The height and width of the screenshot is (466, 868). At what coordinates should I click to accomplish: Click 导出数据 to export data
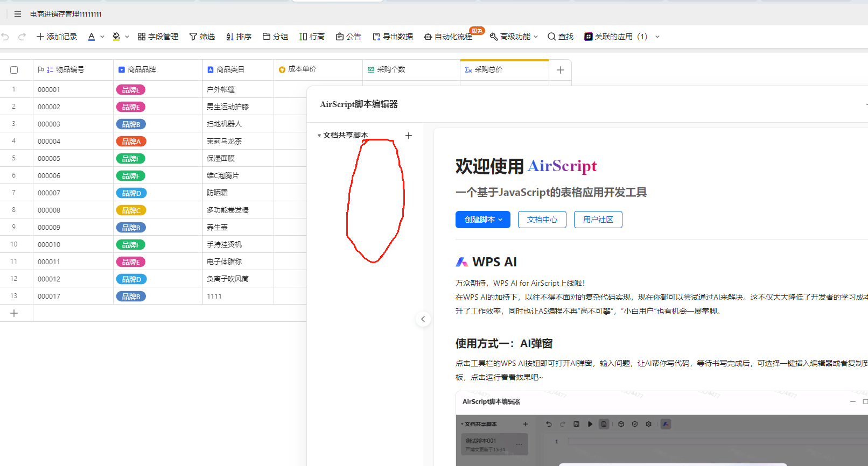coord(393,37)
